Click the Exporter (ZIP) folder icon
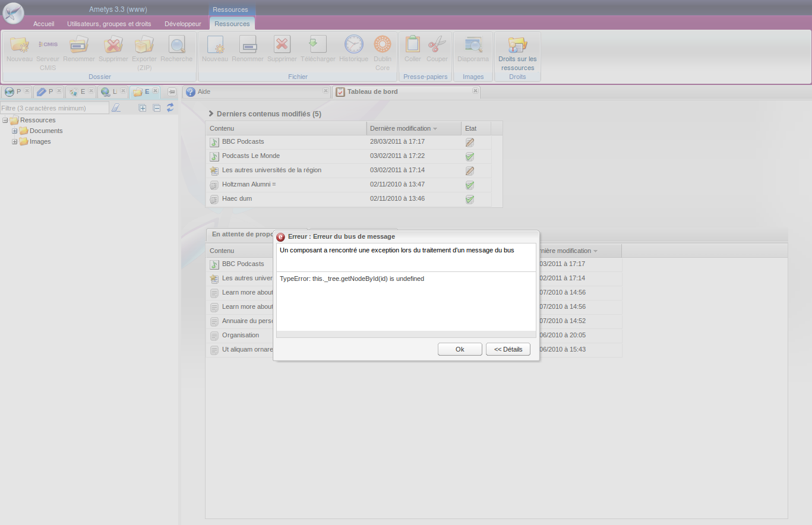 pyautogui.click(x=144, y=45)
